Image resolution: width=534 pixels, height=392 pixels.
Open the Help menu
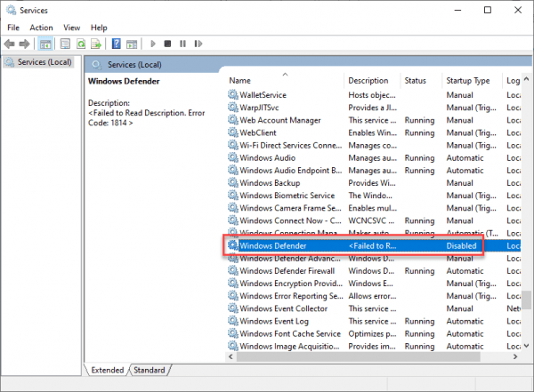(99, 28)
